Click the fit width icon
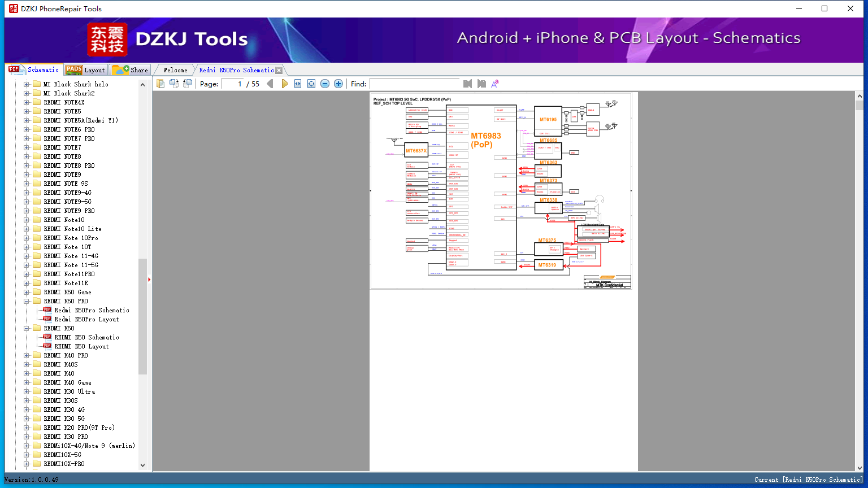Image resolution: width=868 pixels, height=488 pixels. pos(298,84)
